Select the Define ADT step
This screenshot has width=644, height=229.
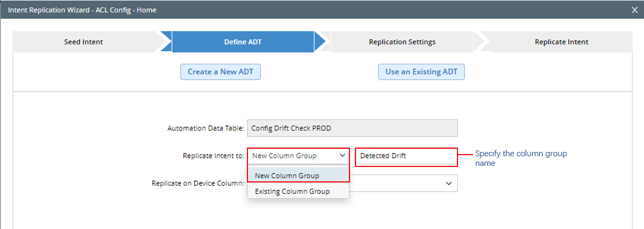coord(243,42)
